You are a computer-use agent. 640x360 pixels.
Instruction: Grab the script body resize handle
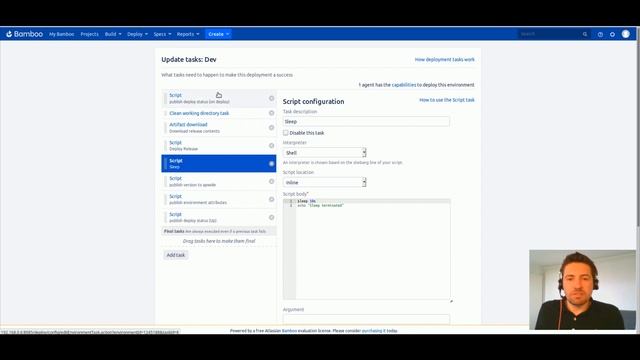click(451, 301)
